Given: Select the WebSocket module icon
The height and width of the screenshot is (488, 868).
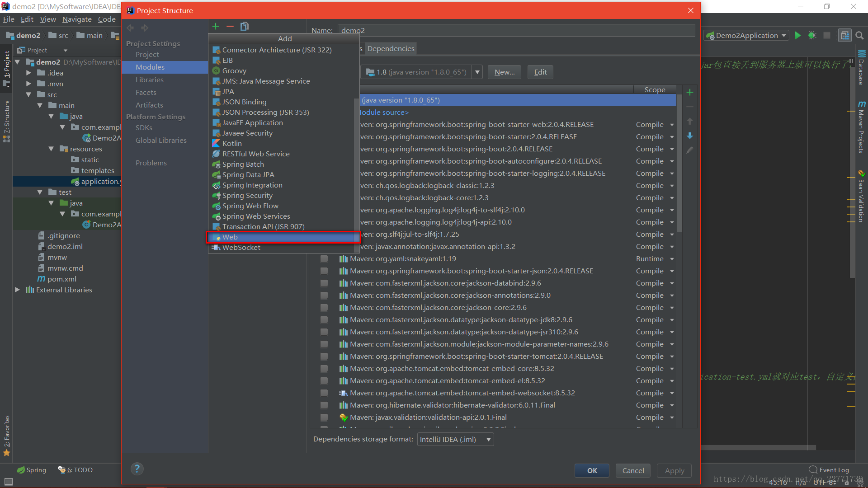Looking at the screenshot, I should [x=216, y=247].
